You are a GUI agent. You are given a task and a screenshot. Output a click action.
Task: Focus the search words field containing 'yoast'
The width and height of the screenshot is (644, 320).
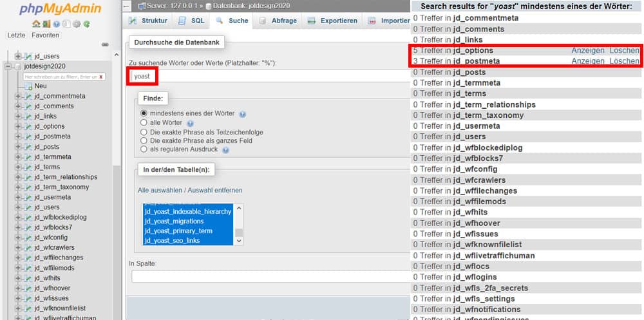pos(271,76)
